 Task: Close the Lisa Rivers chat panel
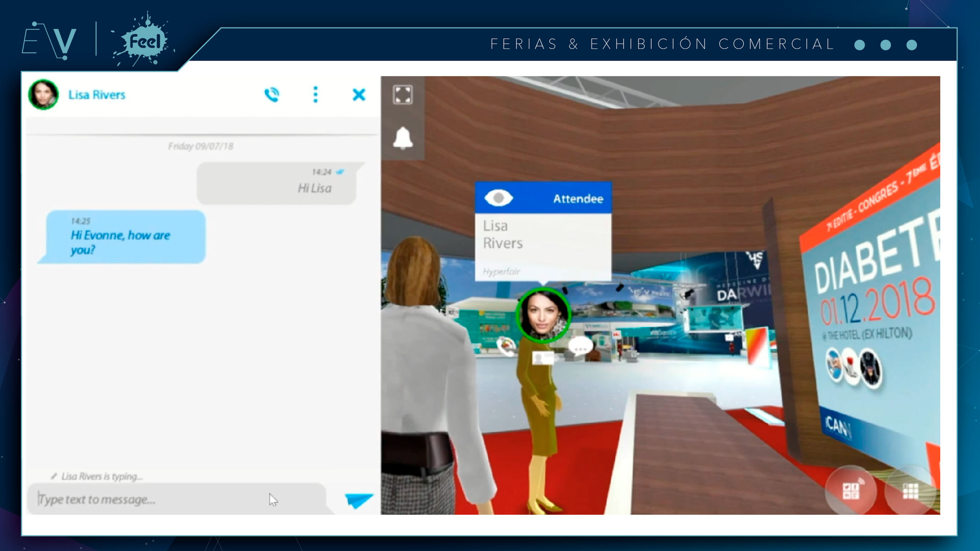tap(359, 94)
